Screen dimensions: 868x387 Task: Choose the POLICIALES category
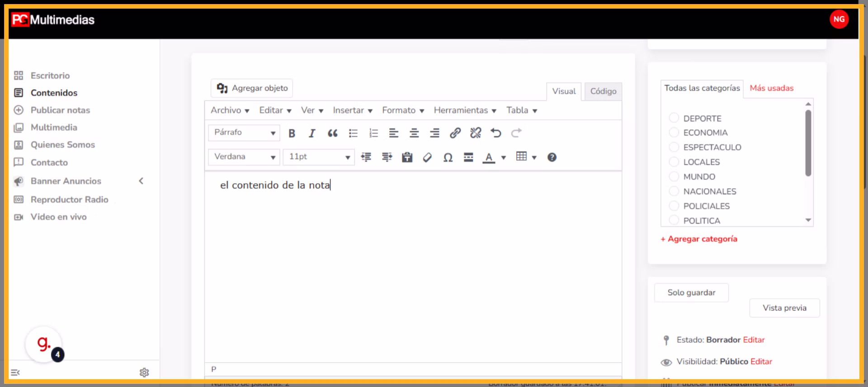674,206
